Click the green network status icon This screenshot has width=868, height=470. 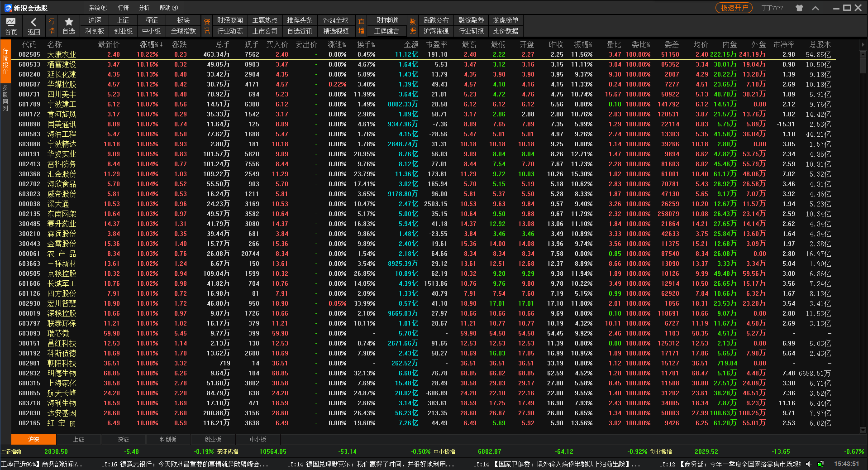coord(820,464)
